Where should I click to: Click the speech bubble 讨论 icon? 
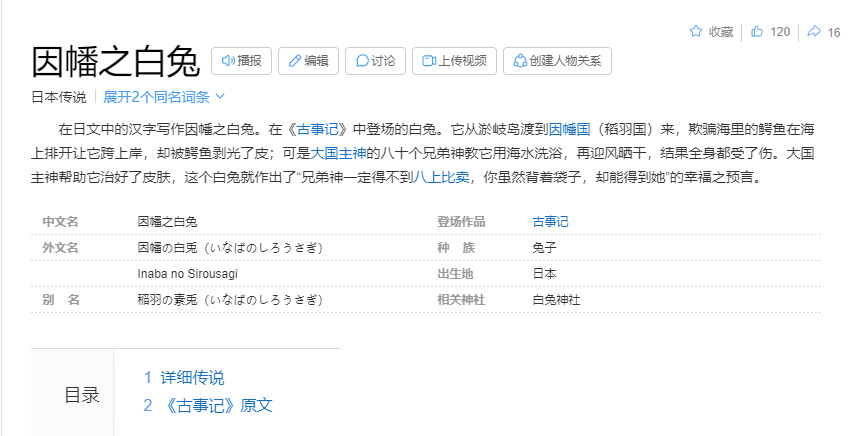[362, 61]
